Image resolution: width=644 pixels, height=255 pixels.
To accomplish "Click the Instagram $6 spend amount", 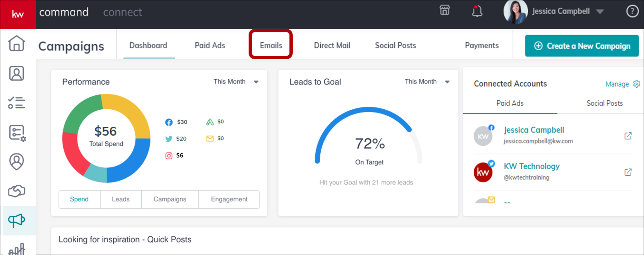I will click(180, 155).
